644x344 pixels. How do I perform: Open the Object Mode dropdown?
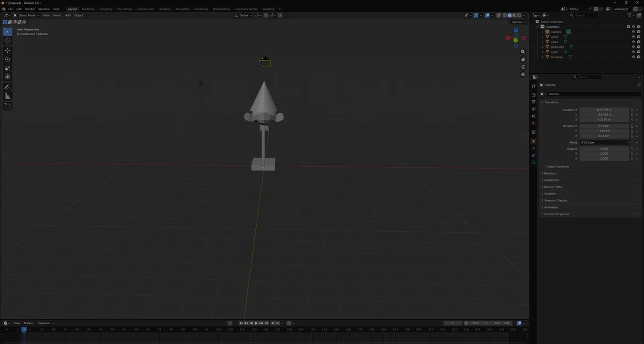(x=26, y=15)
